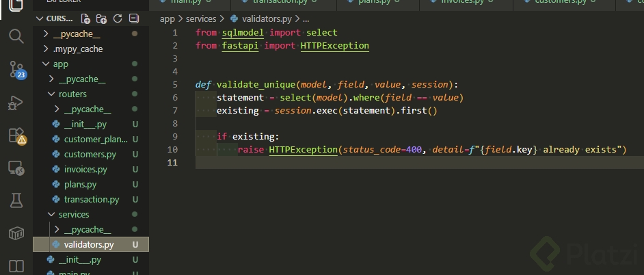Open the Remote Explorer view
This screenshot has width=644, height=275.
click(16, 168)
